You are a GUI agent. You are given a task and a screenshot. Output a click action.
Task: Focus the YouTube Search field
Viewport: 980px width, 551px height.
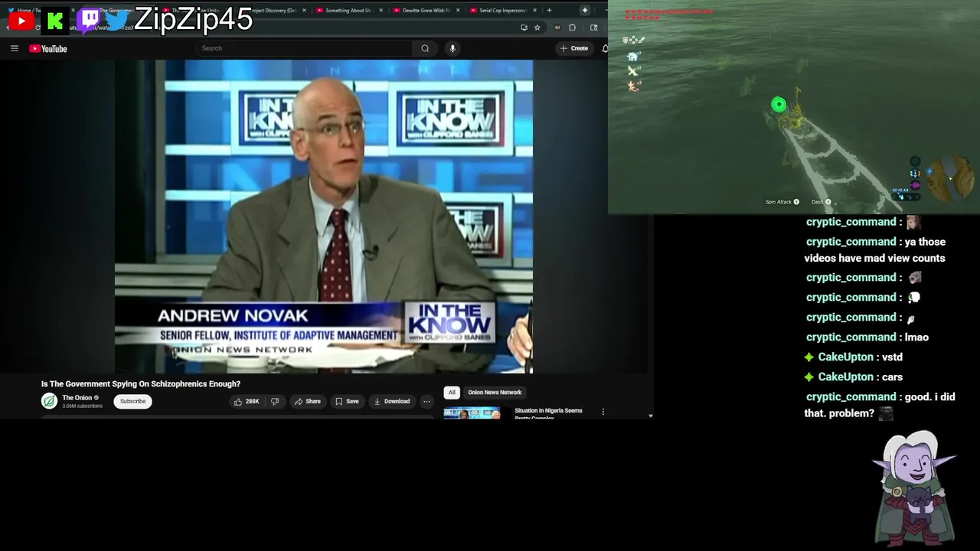click(305, 48)
